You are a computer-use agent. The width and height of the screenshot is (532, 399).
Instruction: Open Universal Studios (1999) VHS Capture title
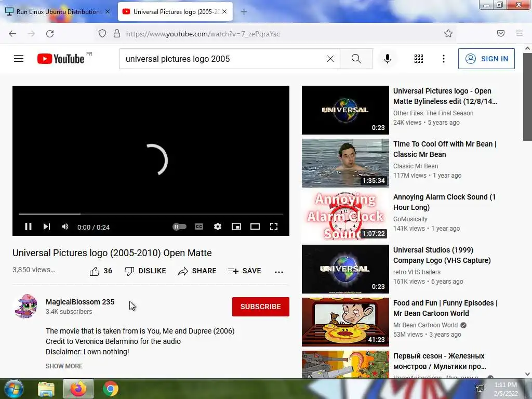click(442, 255)
